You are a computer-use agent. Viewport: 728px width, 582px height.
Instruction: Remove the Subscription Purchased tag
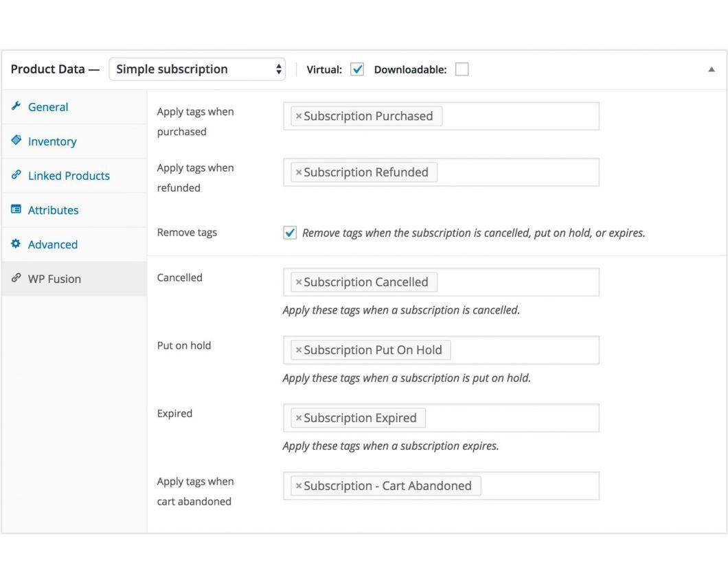[299, 117]
